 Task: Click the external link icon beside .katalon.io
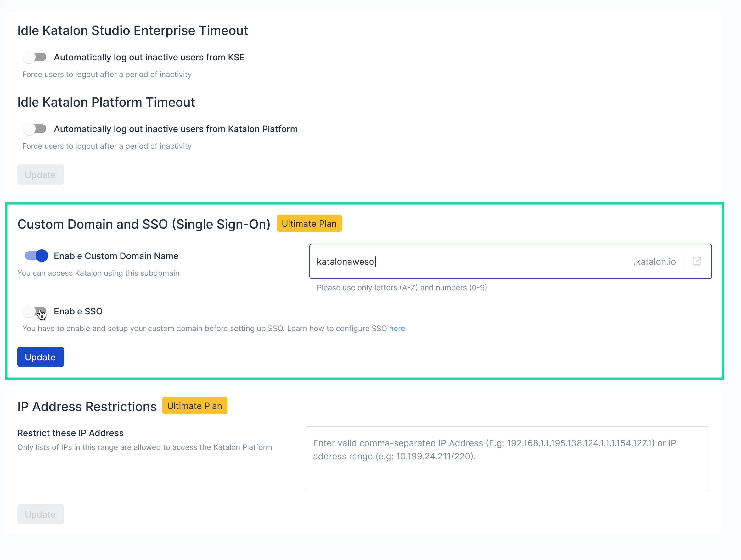697,261
